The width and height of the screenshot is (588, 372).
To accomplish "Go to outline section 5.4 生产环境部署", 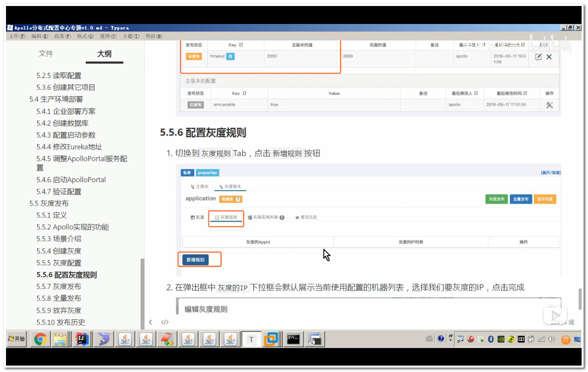I will (x=56, y=99).
